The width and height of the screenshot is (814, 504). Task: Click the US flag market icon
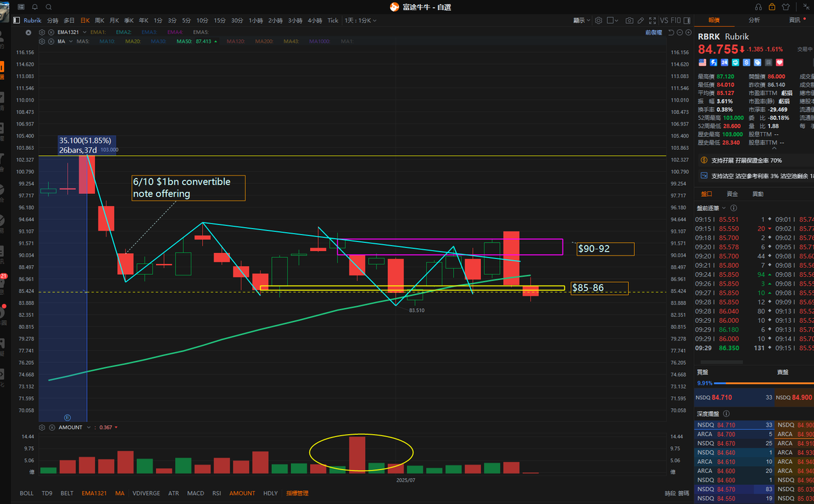(702, 62)
